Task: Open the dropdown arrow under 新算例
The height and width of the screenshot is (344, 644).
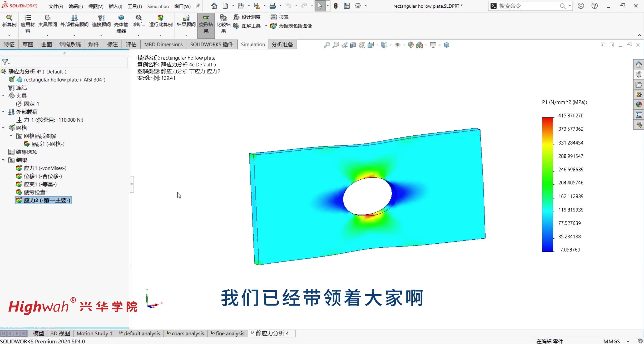Action: pos(9,36)
